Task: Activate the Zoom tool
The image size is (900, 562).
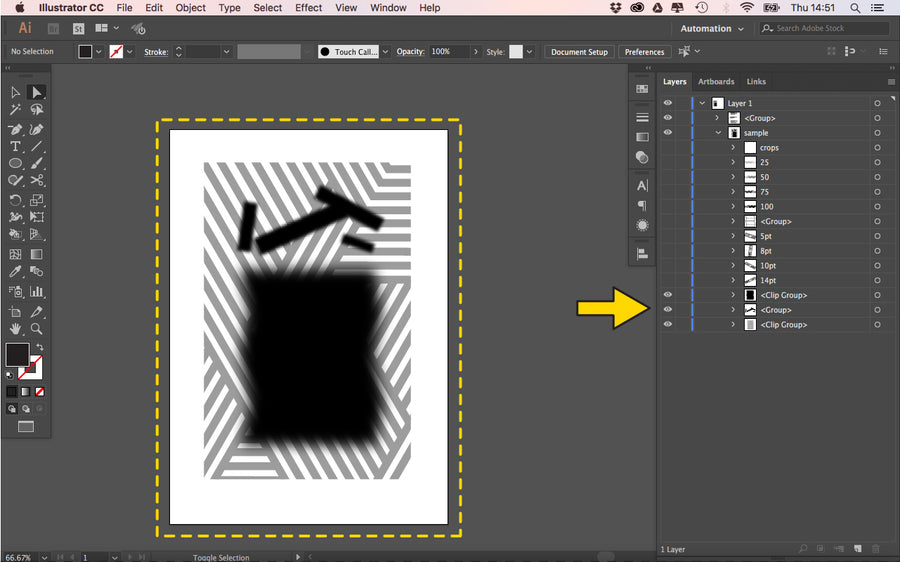Action: click(36, 328)
